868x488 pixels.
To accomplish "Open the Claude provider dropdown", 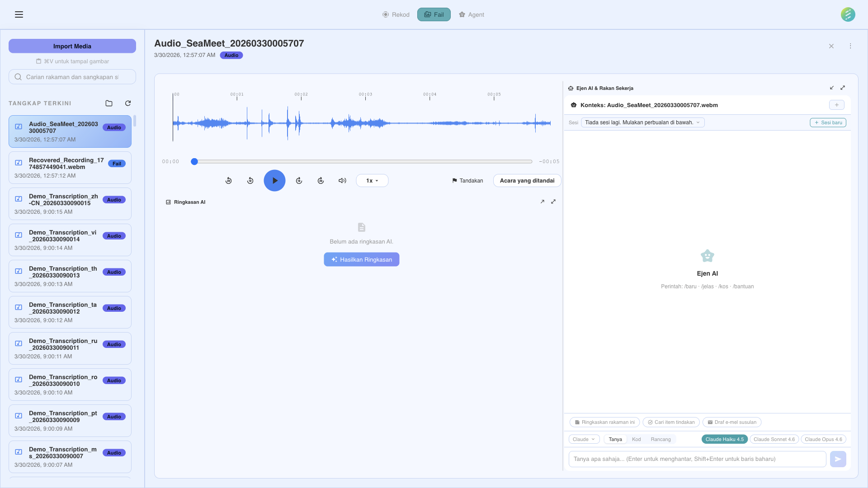I will point(584,439).
